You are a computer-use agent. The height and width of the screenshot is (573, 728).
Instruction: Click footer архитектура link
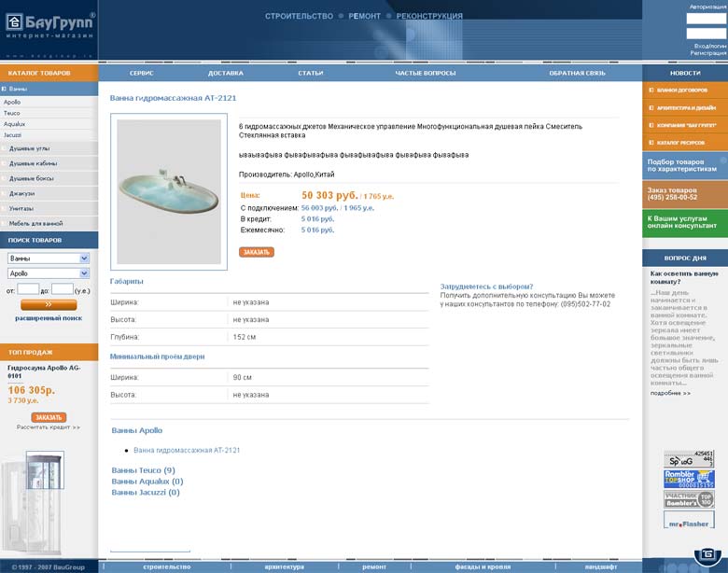tap(284, 567)
